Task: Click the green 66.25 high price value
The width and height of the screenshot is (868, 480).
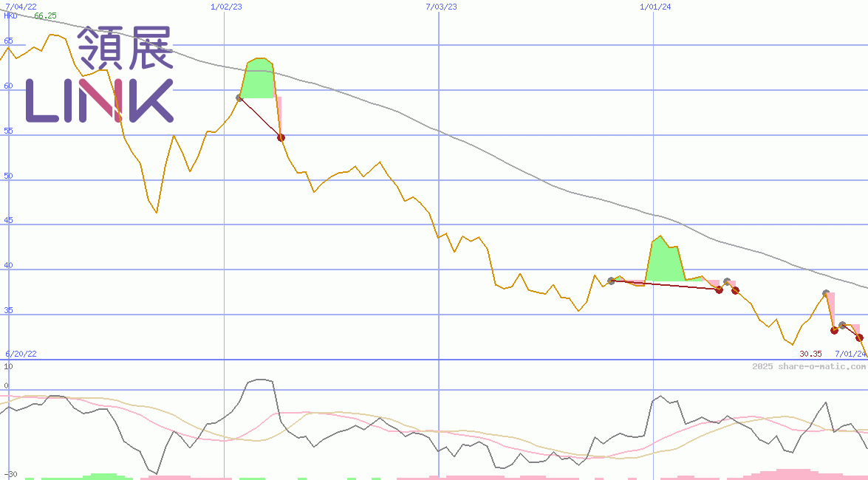Action: tap(45, 16)
